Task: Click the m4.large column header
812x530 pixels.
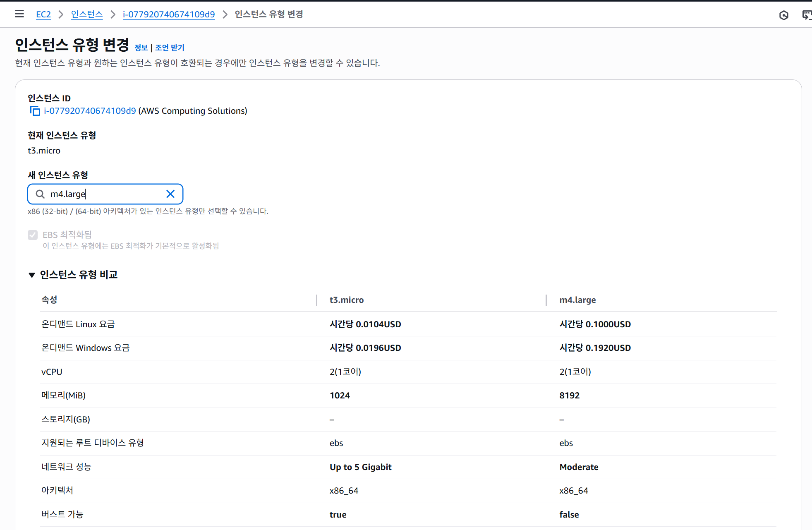Action: [x=577, y=300]
